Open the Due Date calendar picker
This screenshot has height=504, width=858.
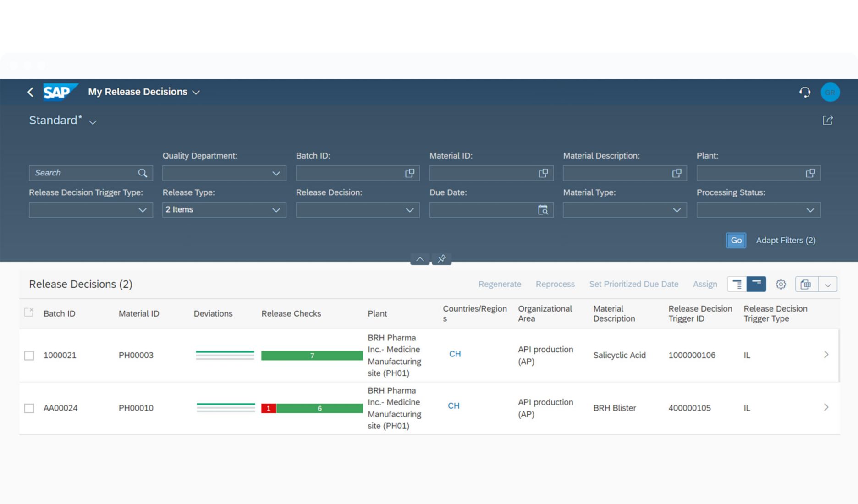[543, 210]
